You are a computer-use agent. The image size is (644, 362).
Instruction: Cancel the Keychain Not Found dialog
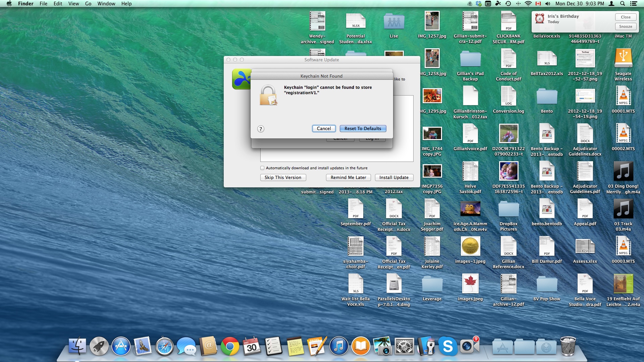tap(324, 128)
